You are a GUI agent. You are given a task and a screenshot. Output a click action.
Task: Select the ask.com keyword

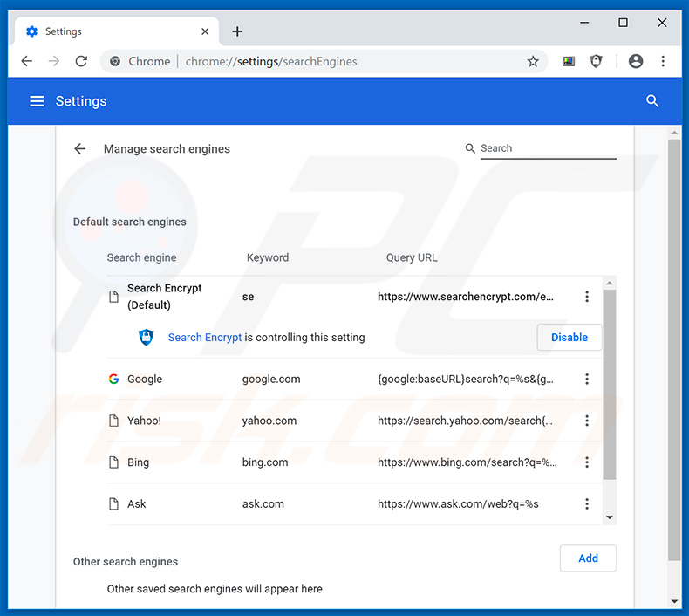click(263, 503)
